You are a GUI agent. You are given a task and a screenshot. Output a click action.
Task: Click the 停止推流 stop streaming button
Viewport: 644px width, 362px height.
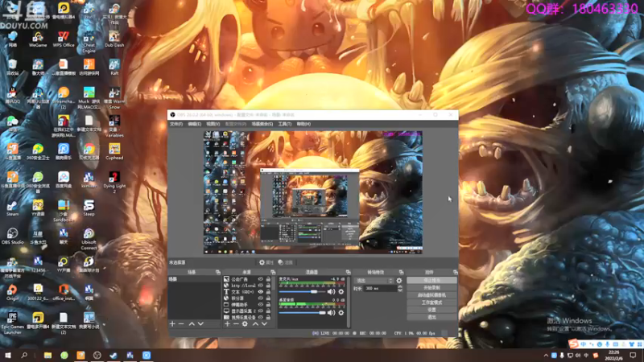[x=431, y=280]
